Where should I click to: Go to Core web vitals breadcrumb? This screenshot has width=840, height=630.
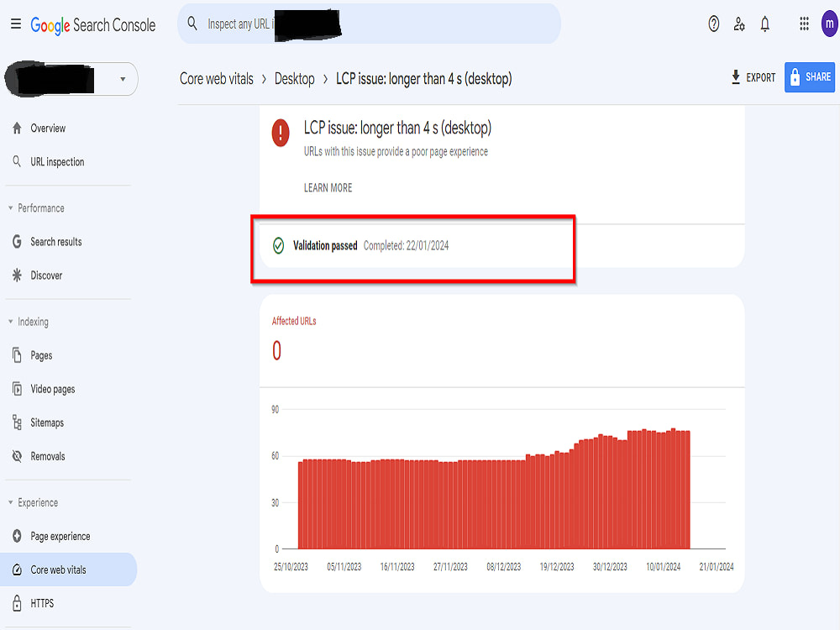[x=217, y=79]
